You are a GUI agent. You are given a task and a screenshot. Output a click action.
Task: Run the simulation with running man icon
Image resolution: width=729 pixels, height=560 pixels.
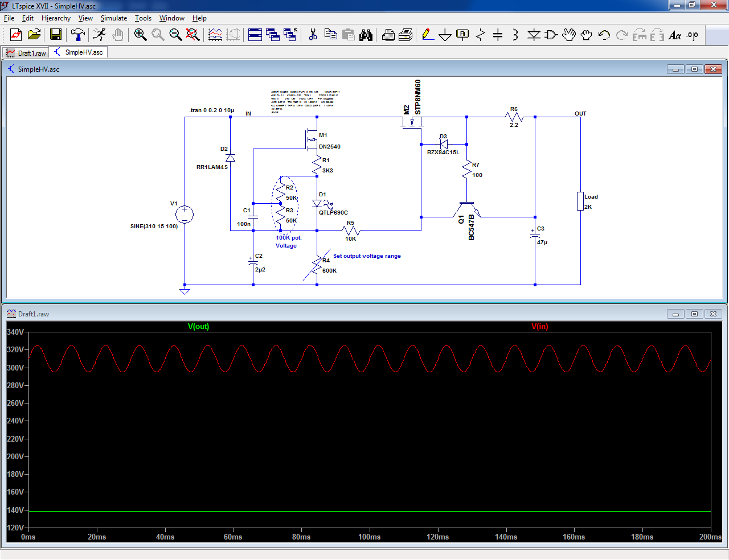click(100, 35)
